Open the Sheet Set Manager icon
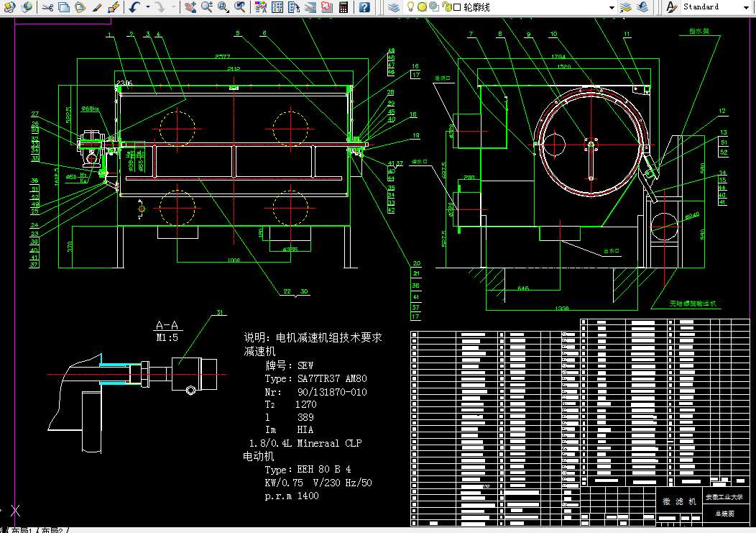 (310, 6)
